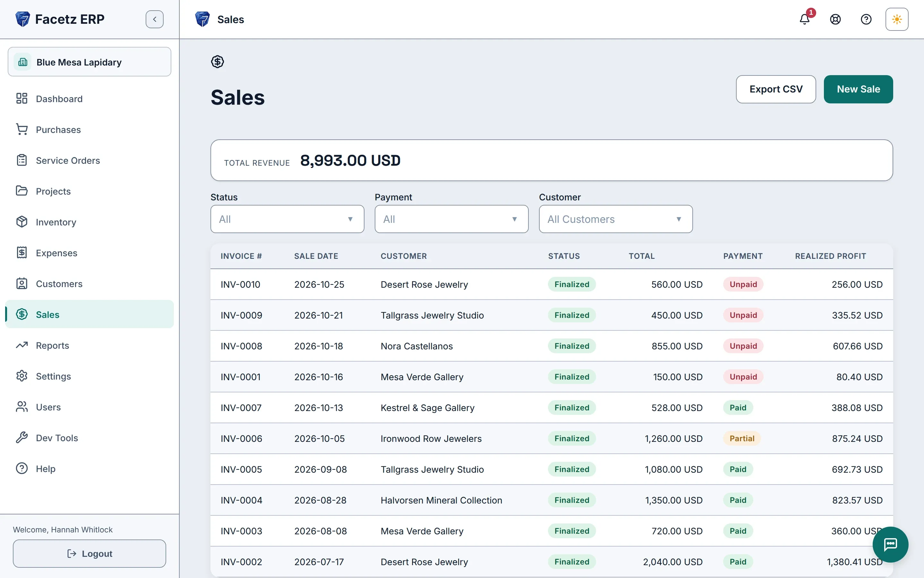Sort by the Realized Profit column header

tap(830, 256)
